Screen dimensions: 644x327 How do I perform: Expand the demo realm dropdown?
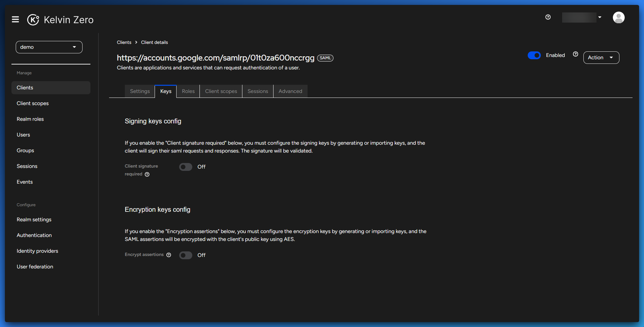coord(49,47)
